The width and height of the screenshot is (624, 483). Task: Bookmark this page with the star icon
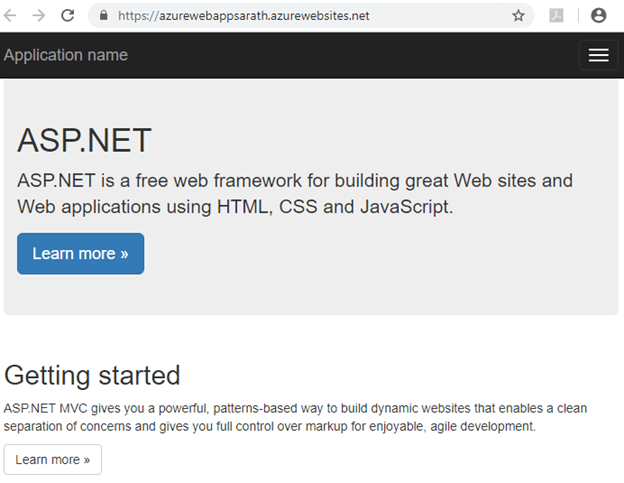pos(518,16)
